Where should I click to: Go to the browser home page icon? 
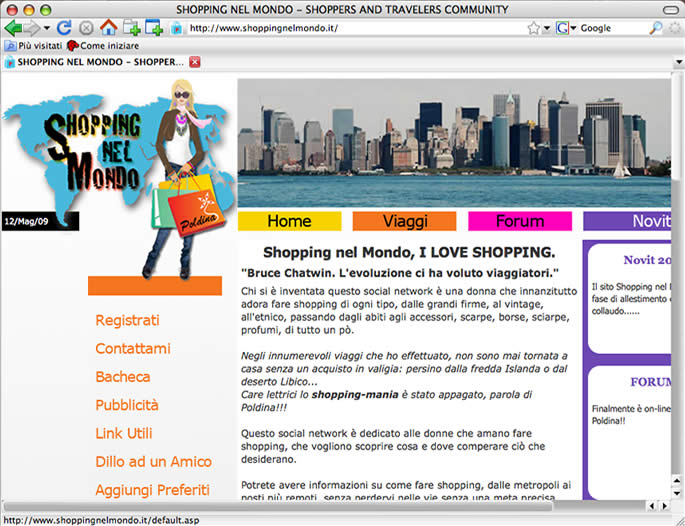coord(108,28)
